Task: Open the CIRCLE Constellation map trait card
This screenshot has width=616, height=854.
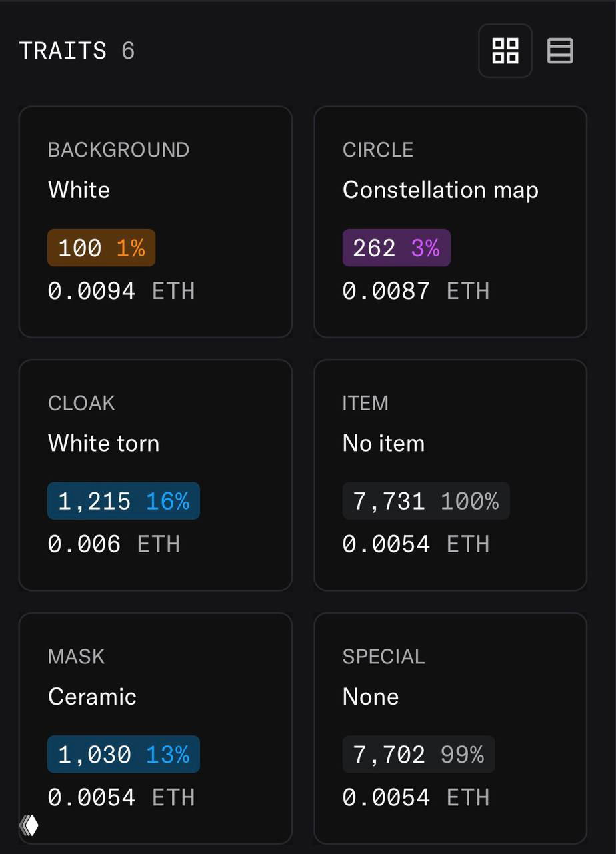Action: (451, 222)
